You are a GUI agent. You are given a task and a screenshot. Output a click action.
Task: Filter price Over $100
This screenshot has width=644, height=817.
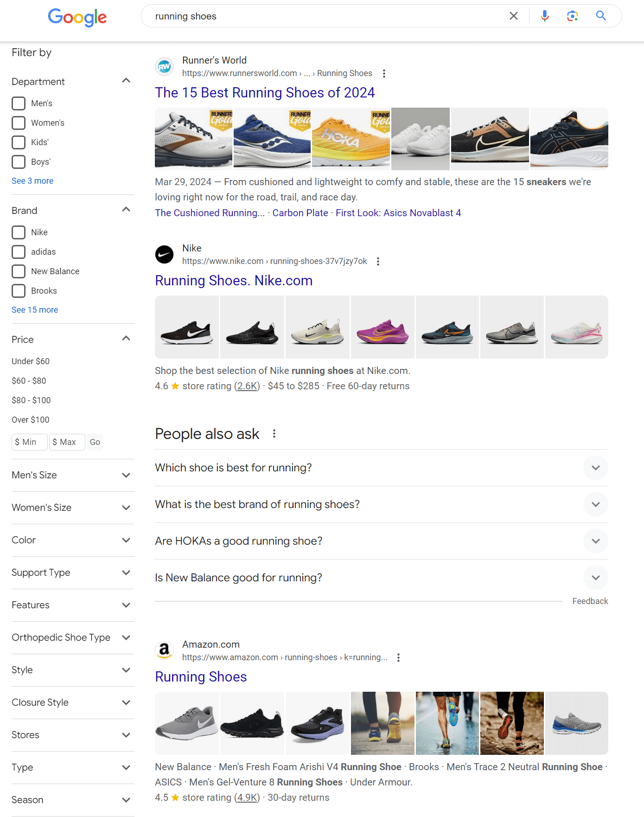click(31, 420)
